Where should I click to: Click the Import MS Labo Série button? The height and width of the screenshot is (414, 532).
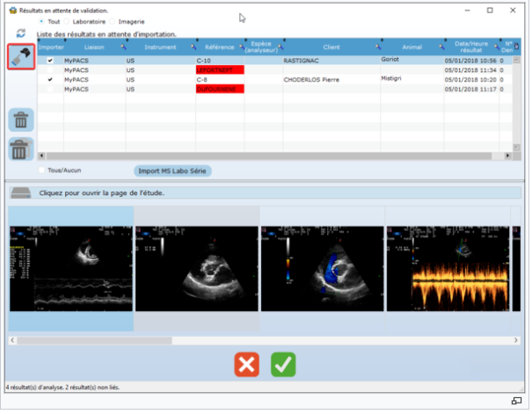173,171
